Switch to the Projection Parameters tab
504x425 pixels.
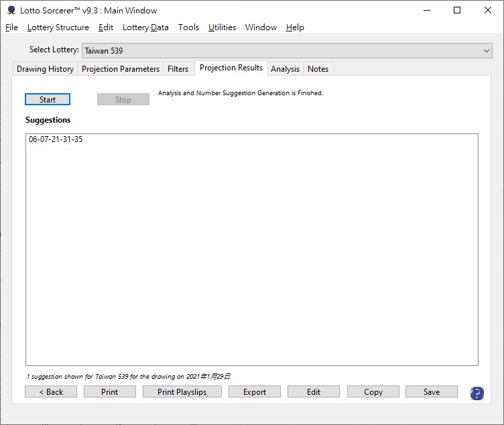pos(120,69)
